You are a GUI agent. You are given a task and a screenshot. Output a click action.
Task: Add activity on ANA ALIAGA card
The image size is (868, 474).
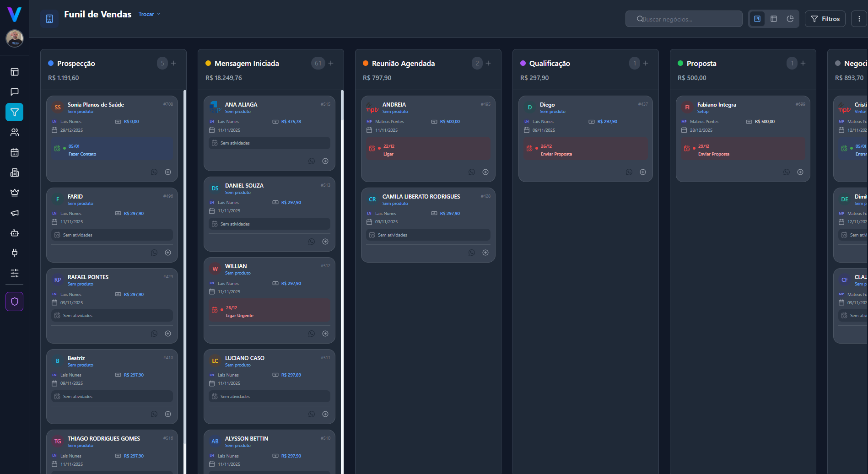click(325, 161)
